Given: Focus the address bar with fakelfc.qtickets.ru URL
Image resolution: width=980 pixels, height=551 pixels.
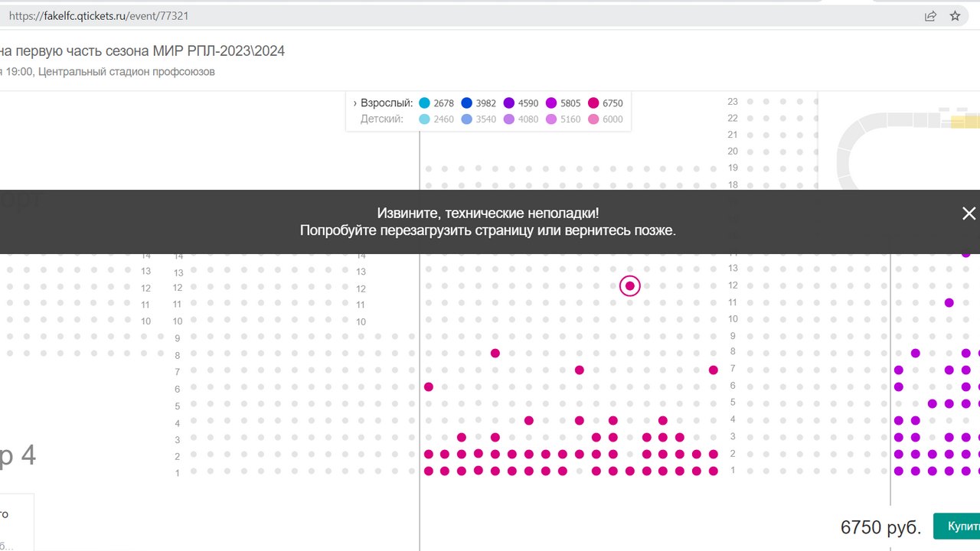Looking at the screenshot, I should tap(459, 15).
